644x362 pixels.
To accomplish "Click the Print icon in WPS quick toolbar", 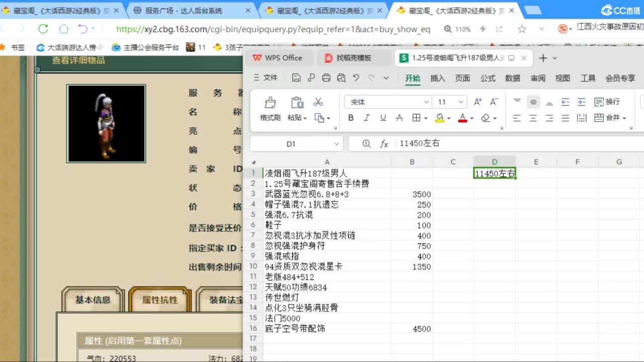I will (x=326, y=78).
